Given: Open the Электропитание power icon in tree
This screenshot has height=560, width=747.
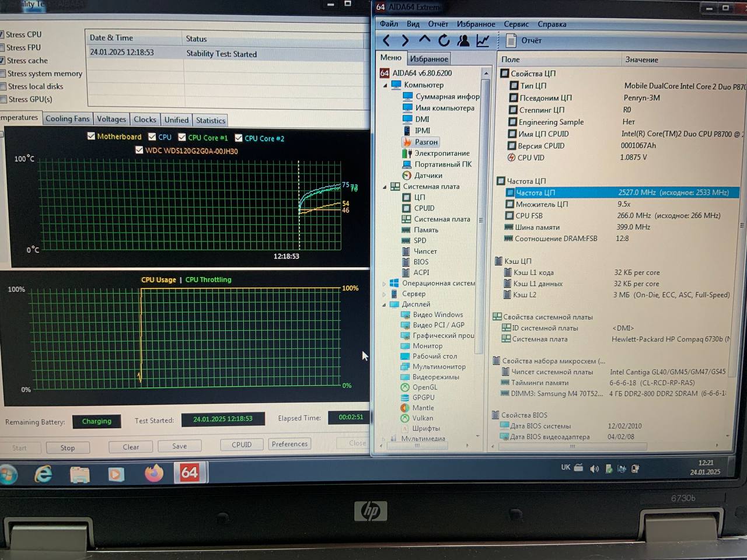Looking at the screenshot, I should (x=407, y=153).
